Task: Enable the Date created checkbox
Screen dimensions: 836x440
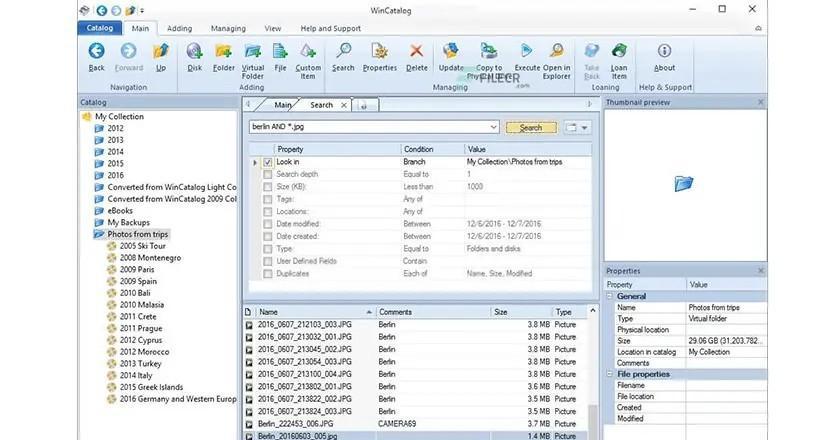Action: [268, 236]
